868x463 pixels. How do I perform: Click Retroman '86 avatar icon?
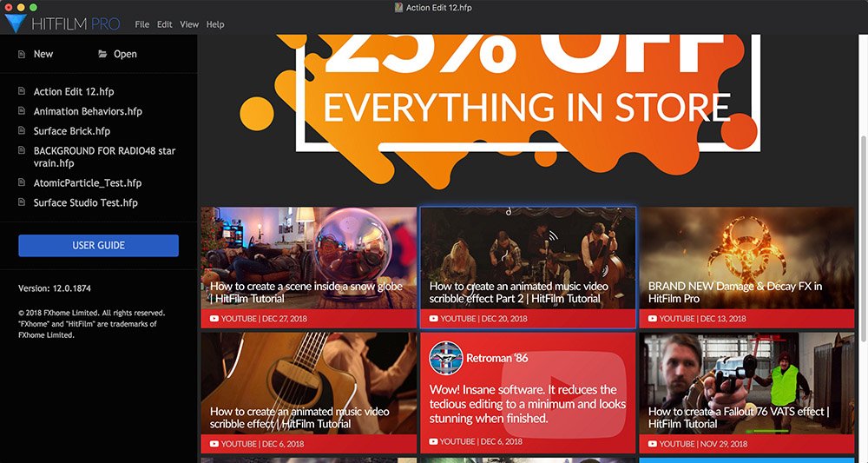445,359
